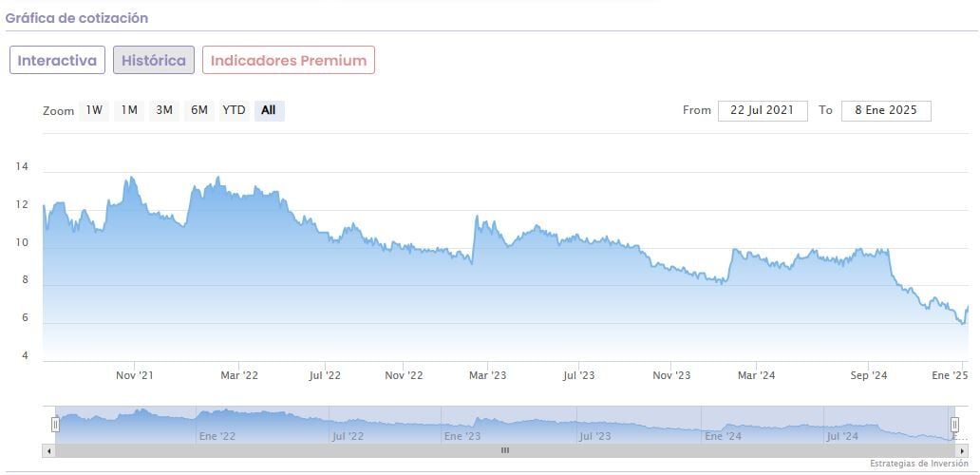This screenshot has height=475, width=980.
Task: Set zoom range to 1W
Action: (94, 110)
